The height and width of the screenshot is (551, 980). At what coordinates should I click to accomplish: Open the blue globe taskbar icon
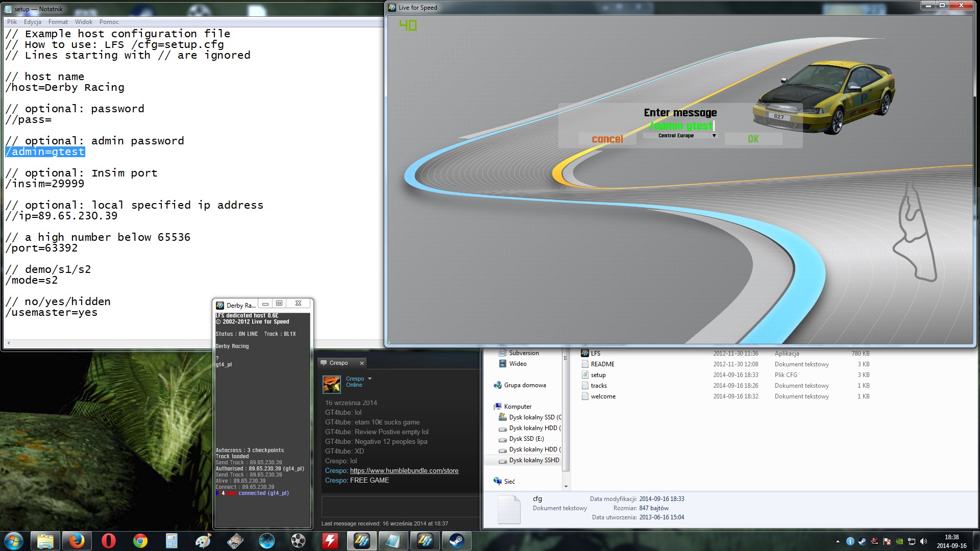267,541
